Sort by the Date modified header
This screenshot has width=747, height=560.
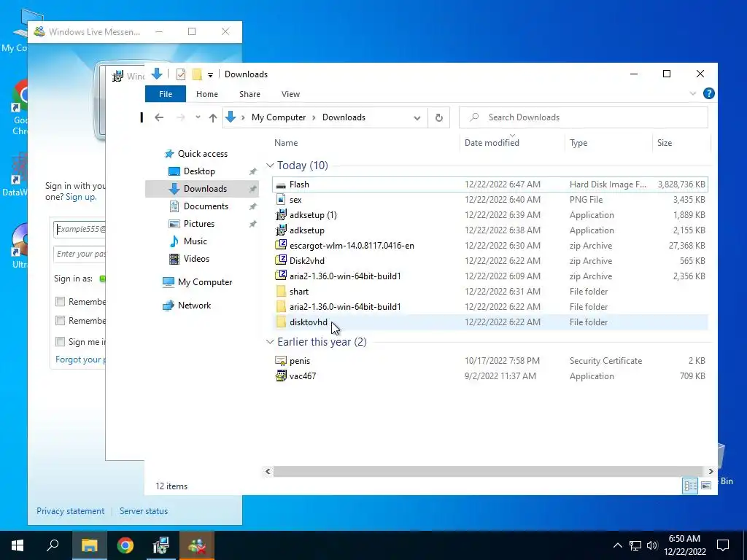[492, 143]
